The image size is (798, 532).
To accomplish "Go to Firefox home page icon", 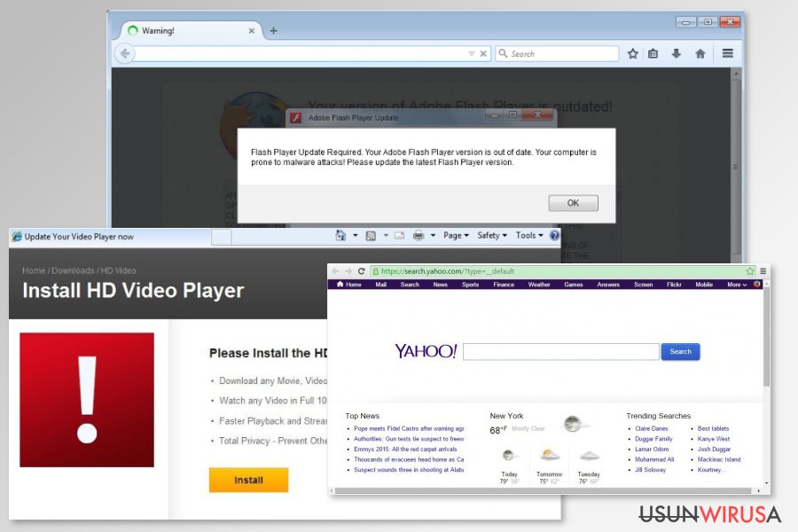I will (700, 53).
